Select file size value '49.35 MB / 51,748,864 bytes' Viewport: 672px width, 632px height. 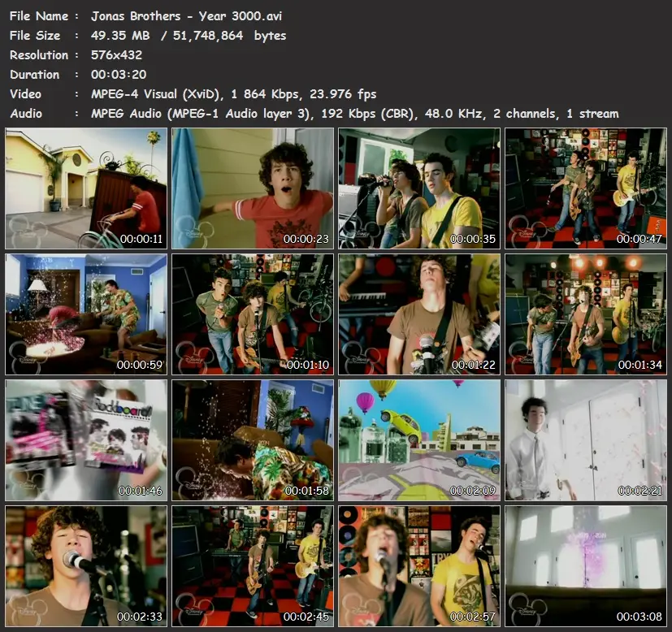(x=189, y=36)
